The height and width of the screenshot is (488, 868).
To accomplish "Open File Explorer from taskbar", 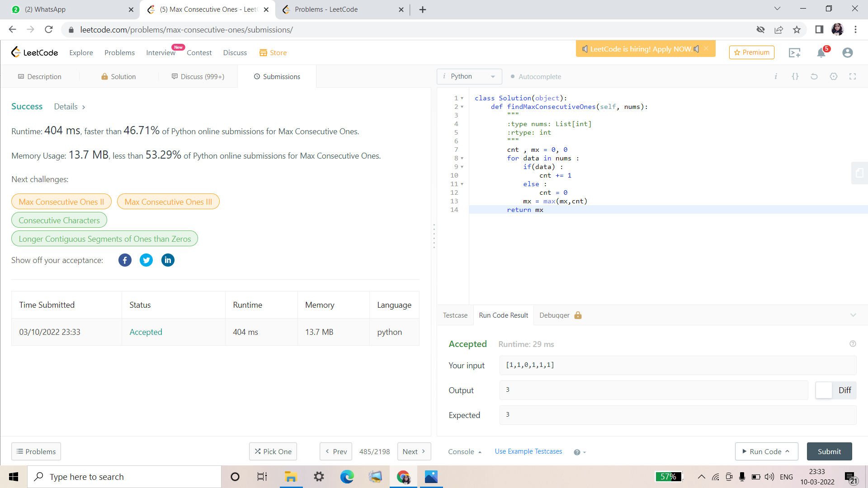I will pyautogui.click(x=290, y=477).
